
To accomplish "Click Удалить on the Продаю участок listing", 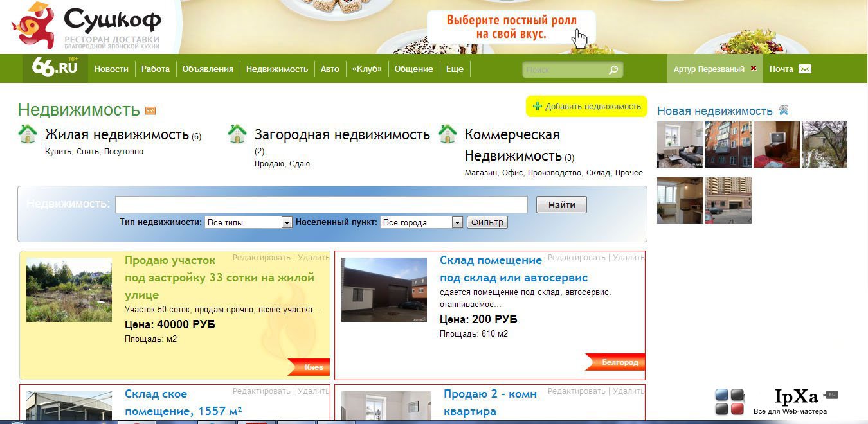I will pos(314,258).
